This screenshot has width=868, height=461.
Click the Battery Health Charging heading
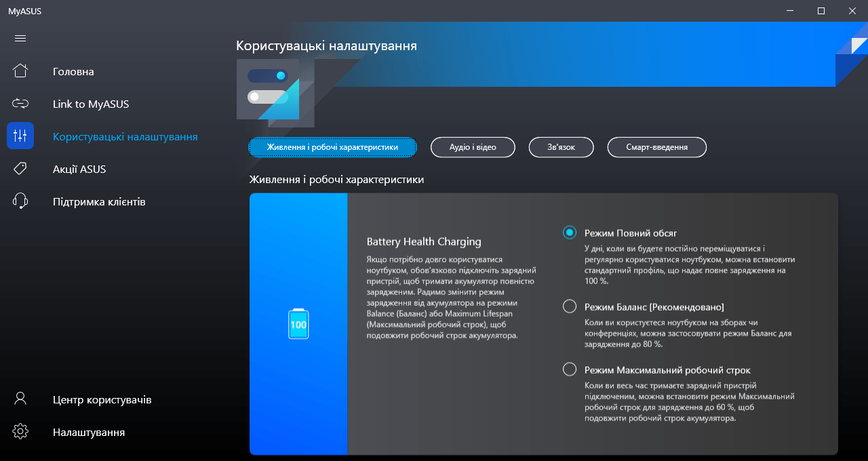point(424,241)
